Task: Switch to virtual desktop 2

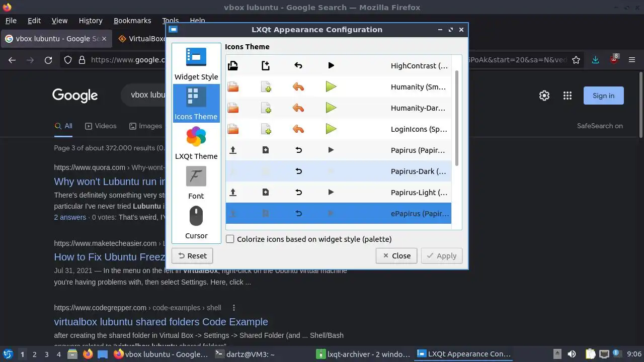Action: [x=34, y=354]
